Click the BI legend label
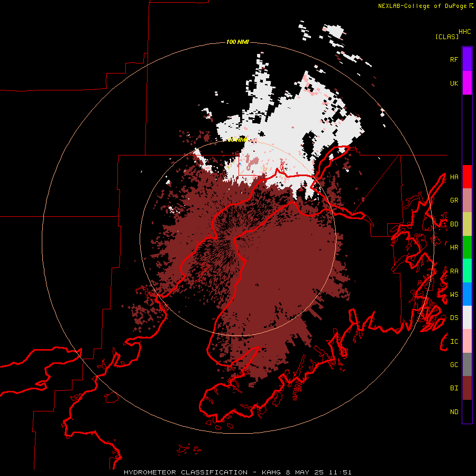 (x=454, y=388)
